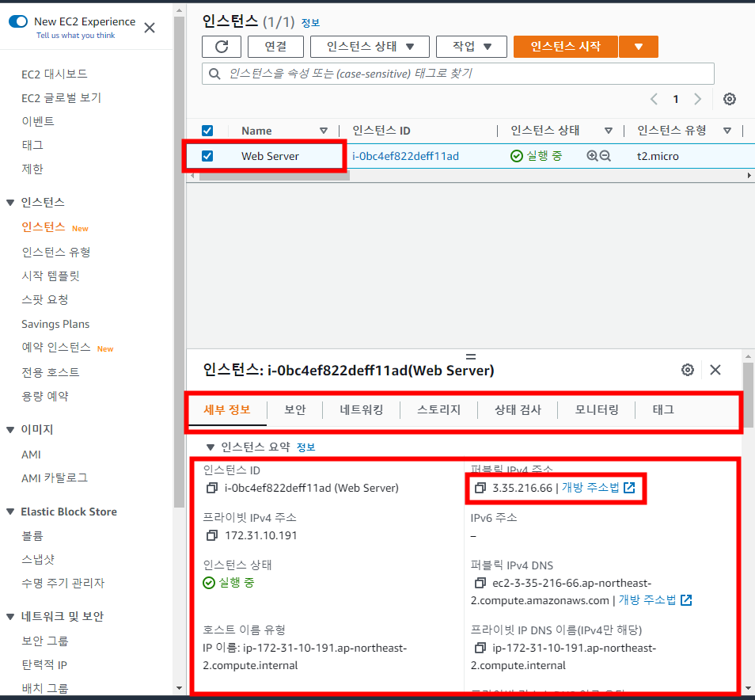Dismiss the New EC2 Experience banner
Image resolution: width=755 pixels, height=700 pixels.
(150, 28)
